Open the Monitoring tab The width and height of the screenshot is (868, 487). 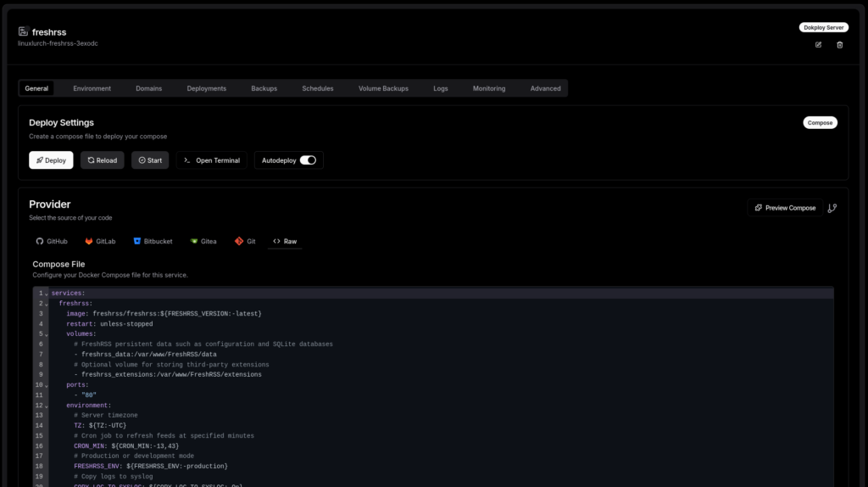coord(489,88)
